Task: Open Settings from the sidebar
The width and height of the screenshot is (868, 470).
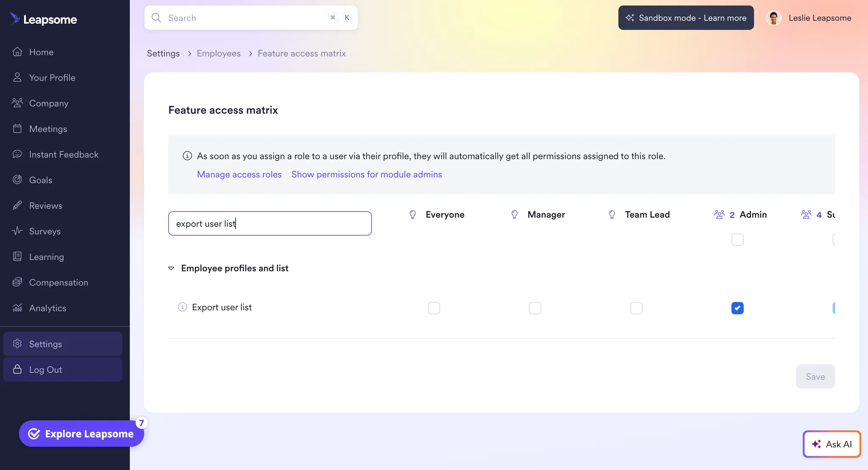Action: click(x=45, y=344)
